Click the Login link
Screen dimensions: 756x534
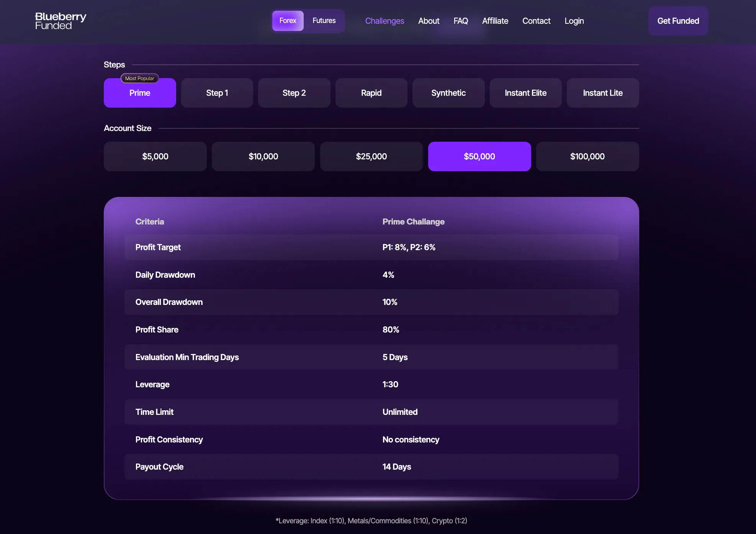click(574, 21)
